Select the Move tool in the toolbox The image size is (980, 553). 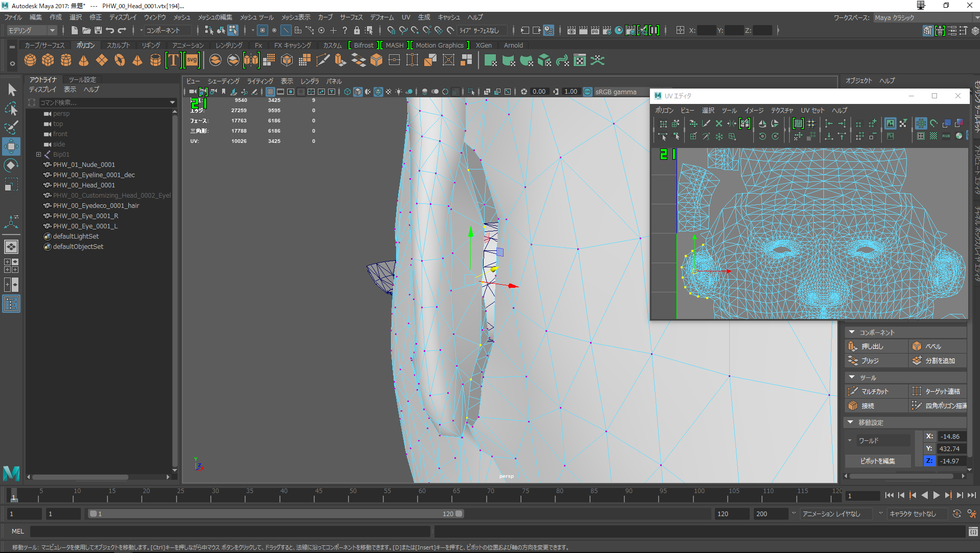[11, 146]
